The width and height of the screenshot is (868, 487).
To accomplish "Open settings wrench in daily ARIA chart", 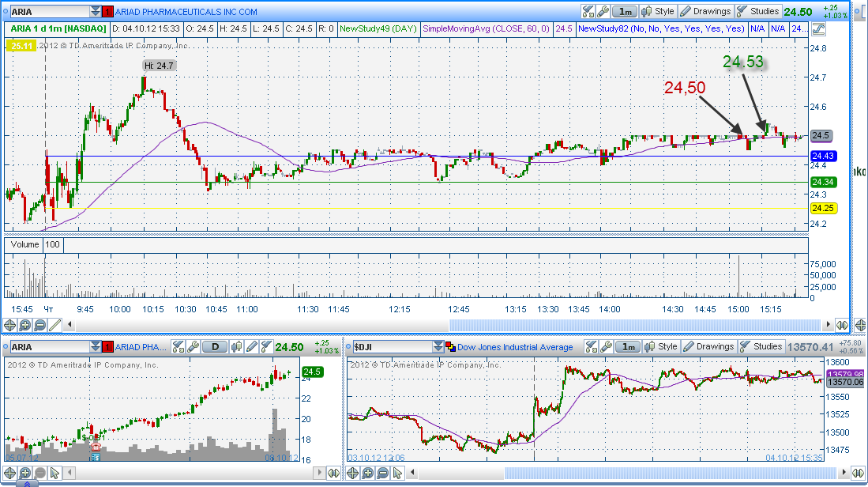I will click(194, 347).
